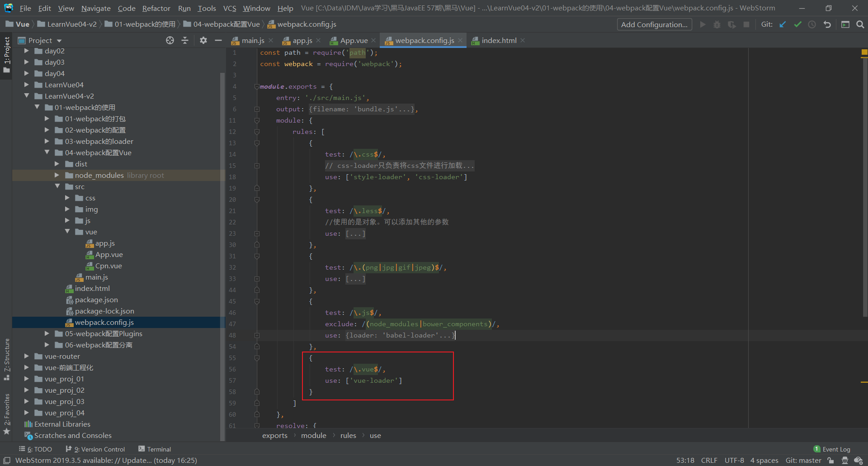868x466 pixels.
Task: Expand the LearnVue04 folder
Action: click(26, 85)
